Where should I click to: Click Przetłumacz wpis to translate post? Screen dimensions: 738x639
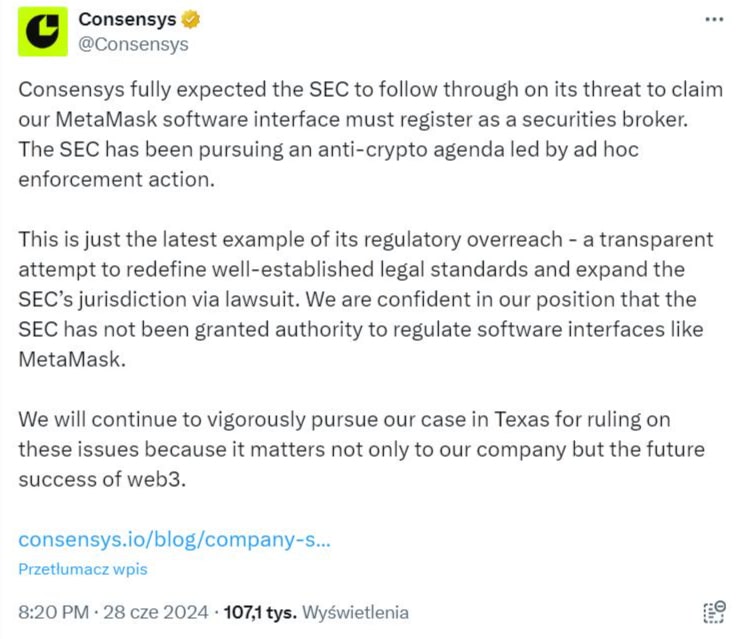[x=83, y=569]
